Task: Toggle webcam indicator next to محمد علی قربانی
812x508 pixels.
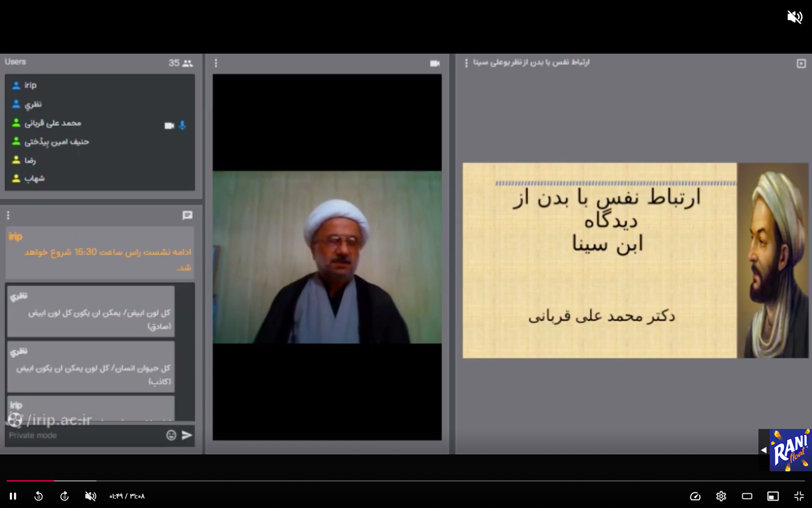Action: coord(169,125)
